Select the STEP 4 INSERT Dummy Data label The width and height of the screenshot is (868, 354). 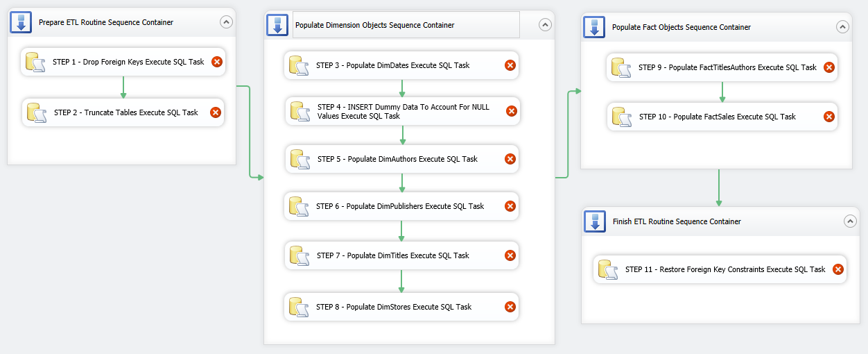pos(403,112)
